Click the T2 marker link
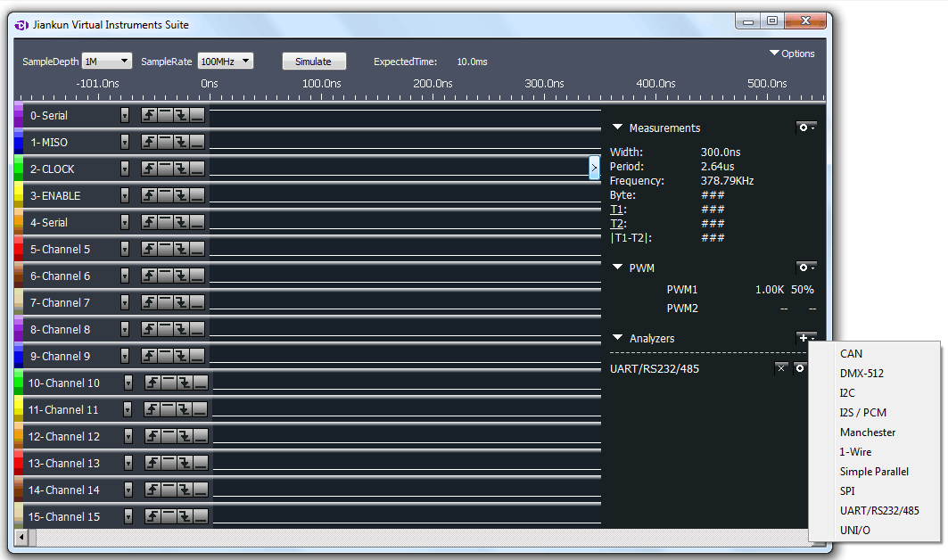The image size is (948, 560). [616, 223]
